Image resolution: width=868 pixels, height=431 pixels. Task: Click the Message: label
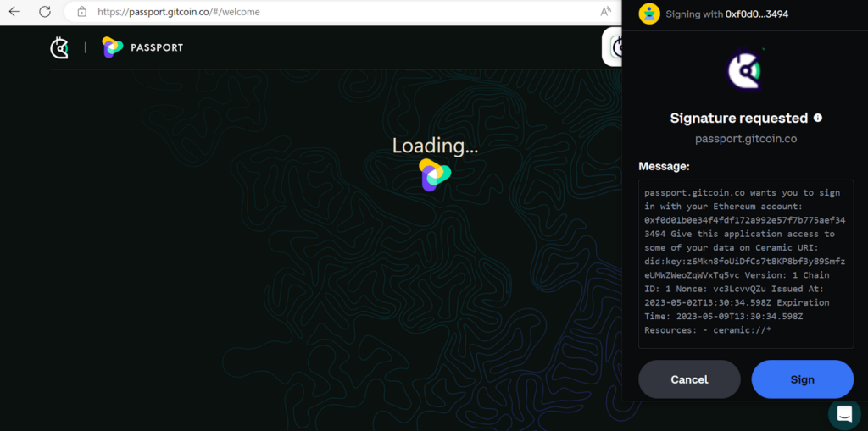pyautogui.click(x=665, y=166)
